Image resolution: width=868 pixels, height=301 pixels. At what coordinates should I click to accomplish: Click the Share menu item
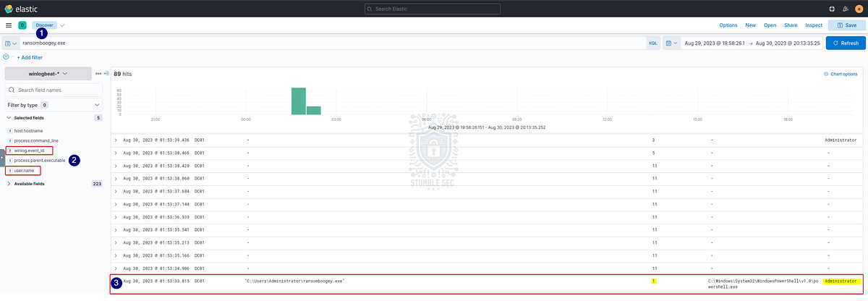(x=791, y=25)
